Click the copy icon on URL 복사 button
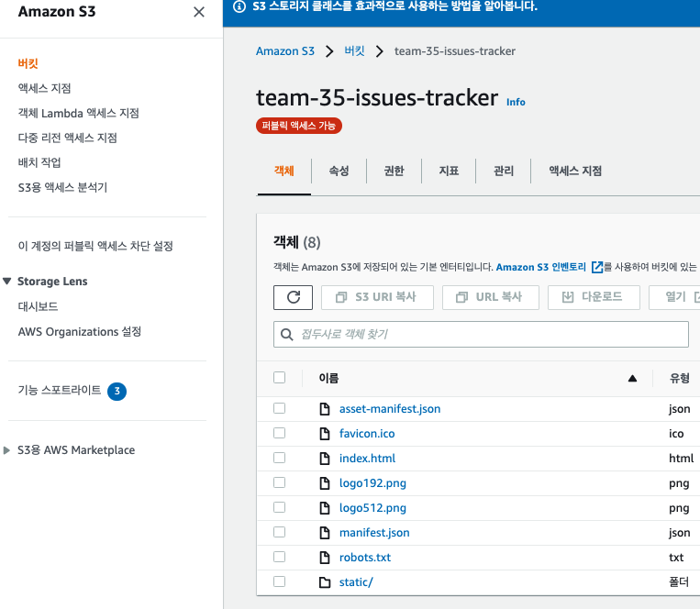This screenshot has height=609, width=700. click(x=461, y=297)
